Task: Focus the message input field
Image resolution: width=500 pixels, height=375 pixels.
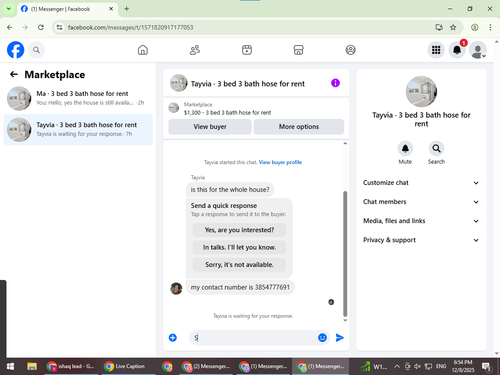Action: [253, 338]
